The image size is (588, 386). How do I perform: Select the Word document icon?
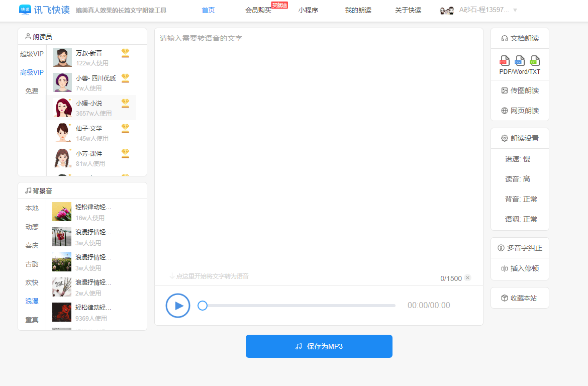pos(520,61)
